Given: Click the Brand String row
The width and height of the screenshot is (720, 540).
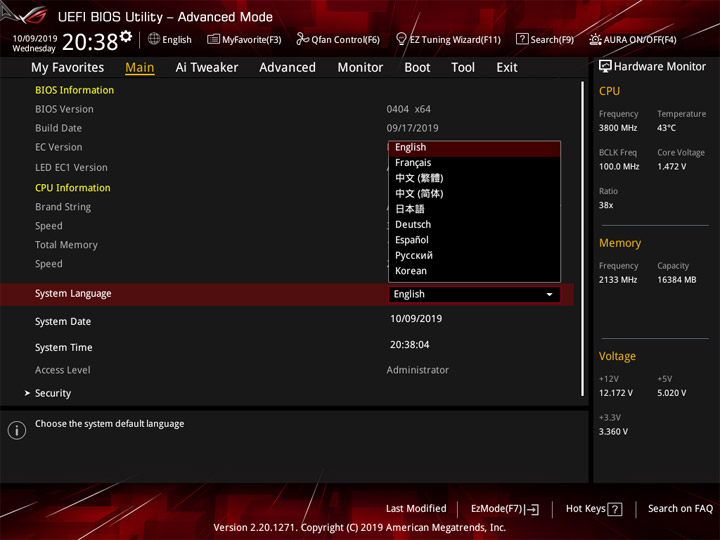Looking at the screenshot, I should [x=63, y=207].
